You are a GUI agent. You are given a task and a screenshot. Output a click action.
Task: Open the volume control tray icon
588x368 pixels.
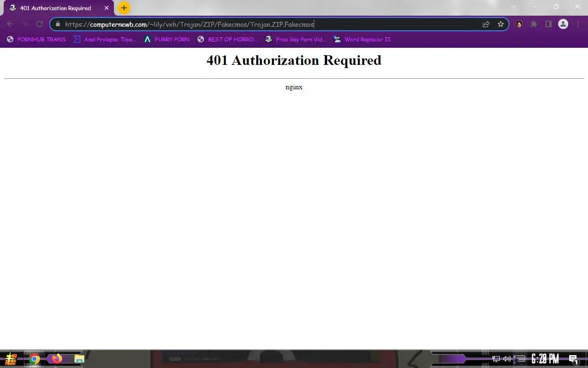tap(507, 359)
